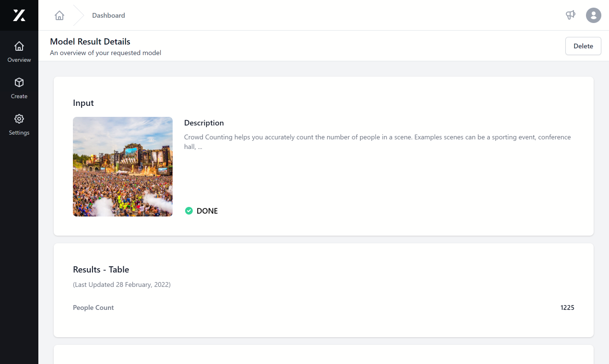Click the Input section heading
This screenshot has width=609, height=364.
pyautogui.click(x=83, y=103)
